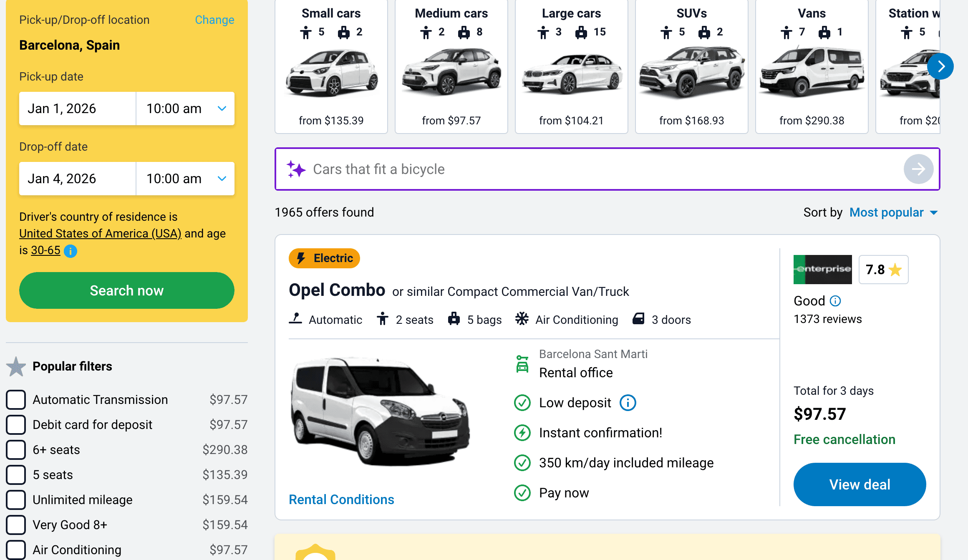
Task: Click the AI sparkle icon in search box
Action: coord(296,169)
